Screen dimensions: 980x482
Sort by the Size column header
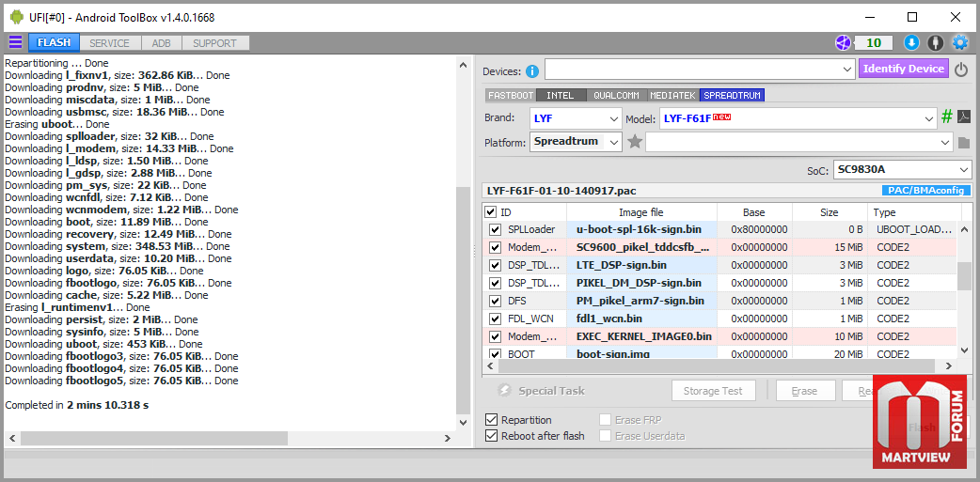[830, 212]
